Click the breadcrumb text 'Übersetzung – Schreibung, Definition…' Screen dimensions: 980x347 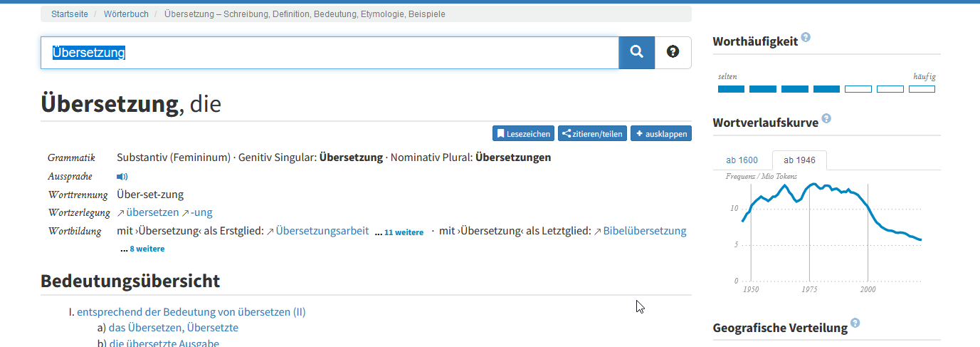click(x=305, y=14)
